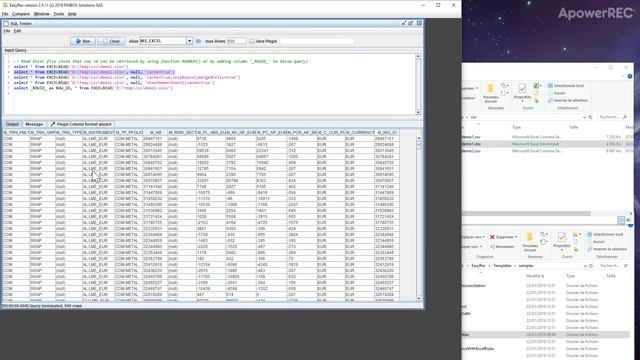This screenshot has width=640, height=360.
Task: Maximize the SQL Tester internal frame
Action: coord(411,23)
